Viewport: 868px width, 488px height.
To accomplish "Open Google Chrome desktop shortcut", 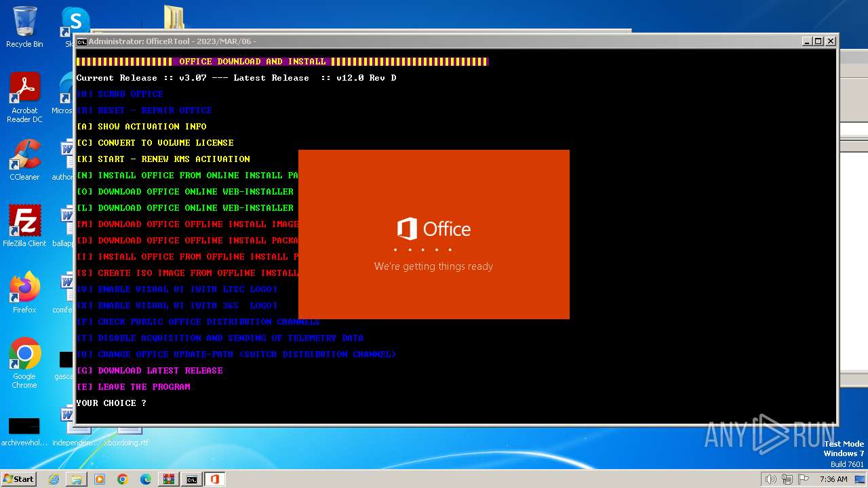I will (x=24, y=363).
